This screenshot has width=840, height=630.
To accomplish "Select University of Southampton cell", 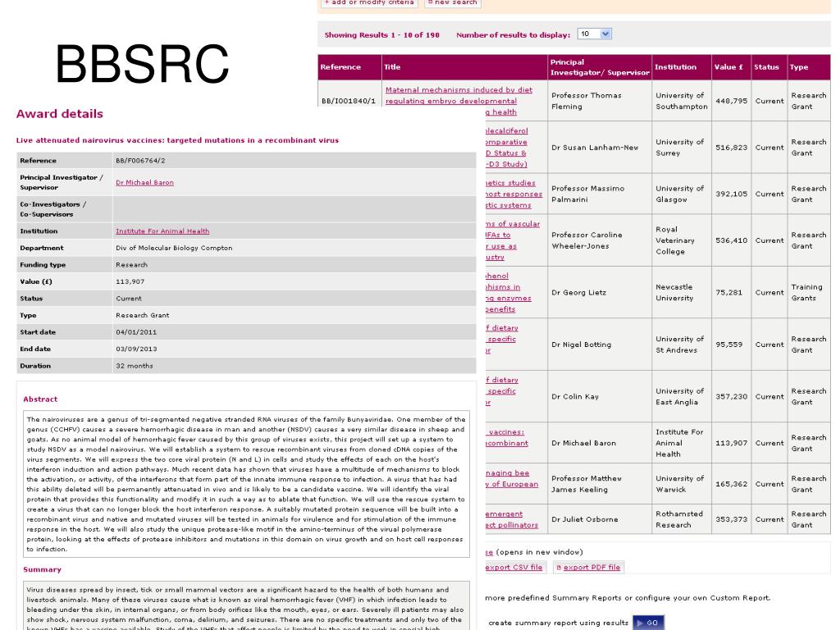I will pos(682,101).
